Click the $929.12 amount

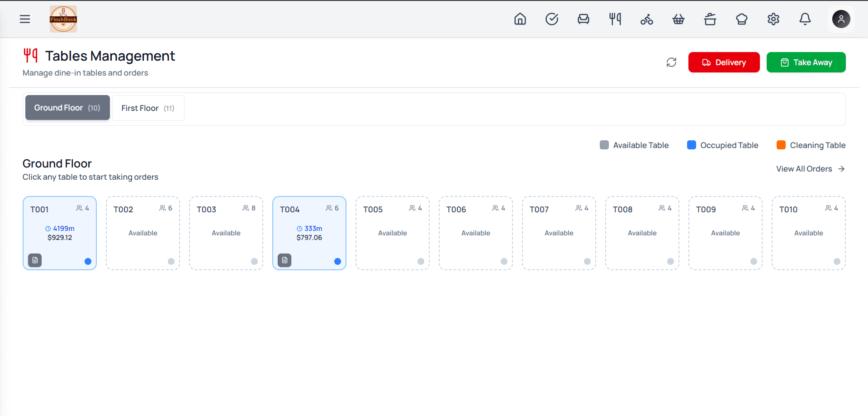click(60, 238)
